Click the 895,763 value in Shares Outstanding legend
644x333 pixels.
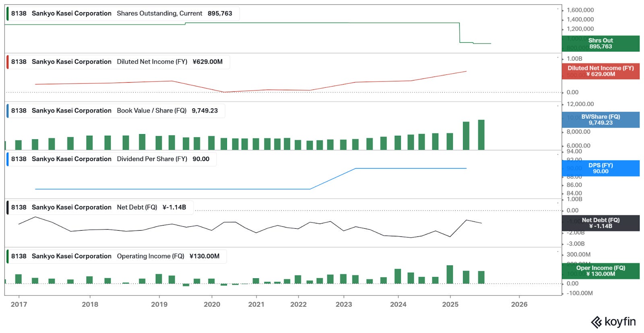[x=220, y=13]
